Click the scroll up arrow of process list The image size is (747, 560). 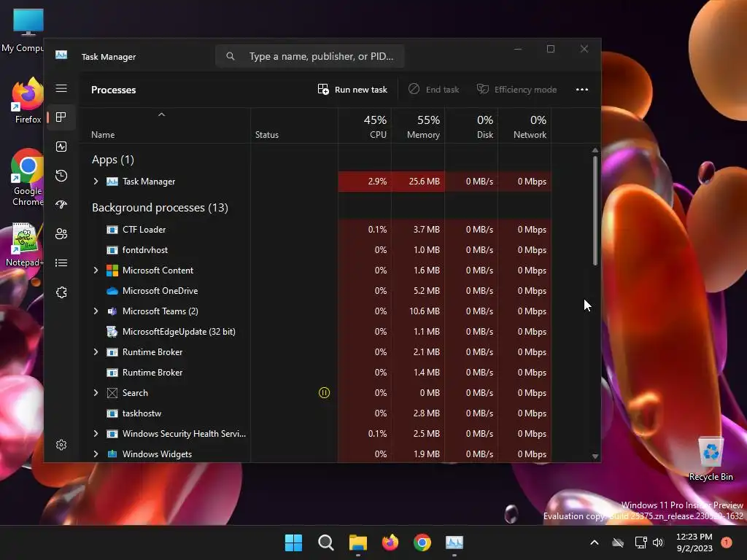(x=595, y=150)
